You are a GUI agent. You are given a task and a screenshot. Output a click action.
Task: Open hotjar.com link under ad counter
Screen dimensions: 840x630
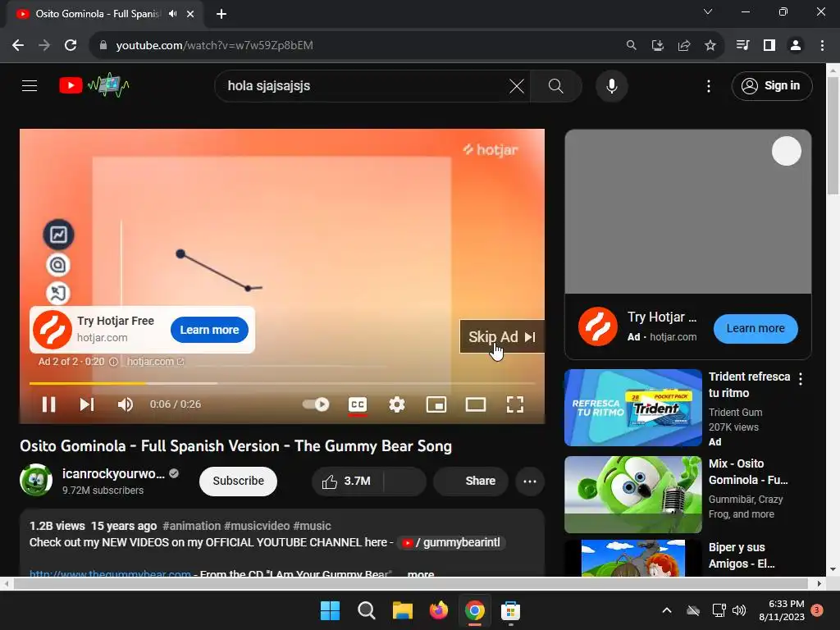[155, 362]
